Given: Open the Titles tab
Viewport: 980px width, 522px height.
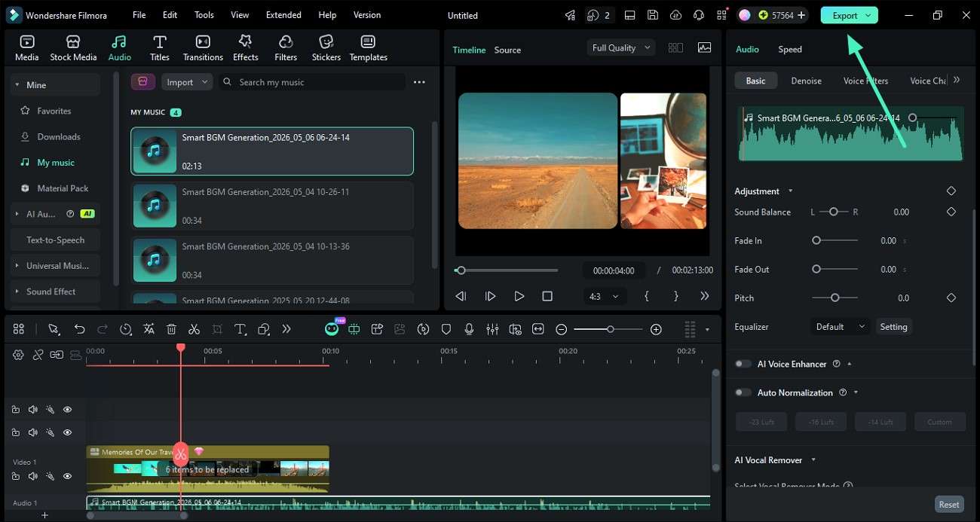Looking at the screenshot, I should [159, 48].
